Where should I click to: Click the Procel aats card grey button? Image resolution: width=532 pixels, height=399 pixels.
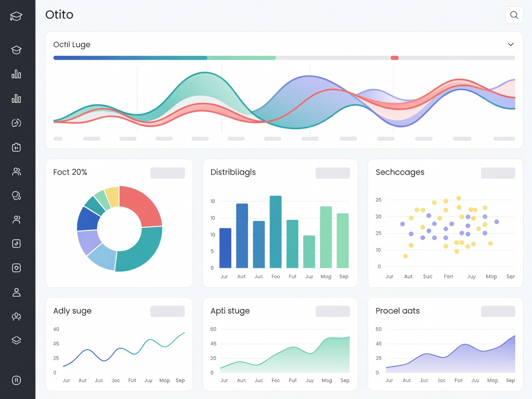(x=498, y=311)
